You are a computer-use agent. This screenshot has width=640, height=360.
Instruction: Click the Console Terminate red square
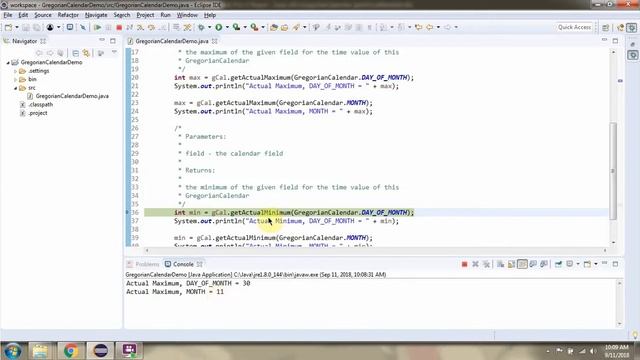(x=464, y=264)
